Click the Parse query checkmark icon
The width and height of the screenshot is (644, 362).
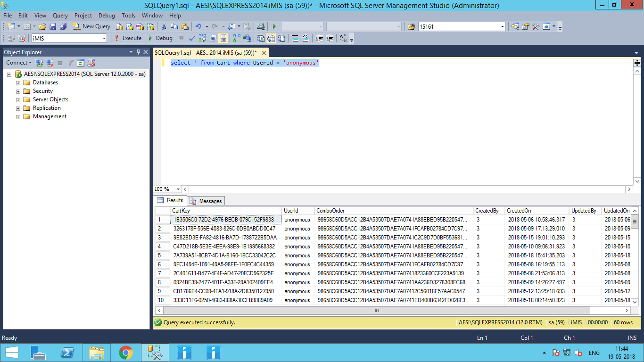192,38
